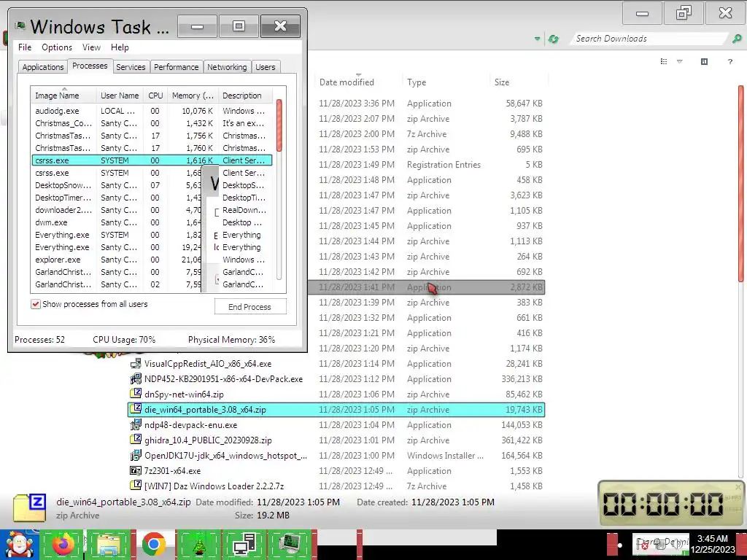Select ghidra_10.4_PUBLIC_20230928.zip archive icon
This screenshot has height=560, width=747.
[x=136, y=440]
